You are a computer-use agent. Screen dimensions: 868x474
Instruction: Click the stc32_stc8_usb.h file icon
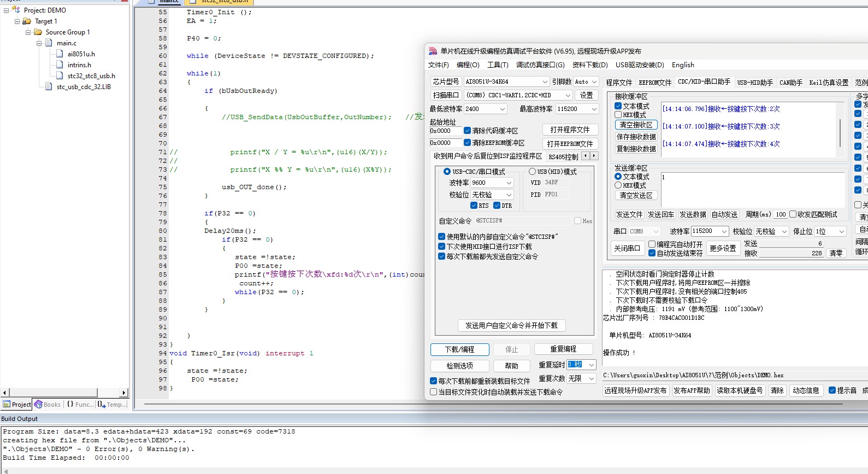60,75
